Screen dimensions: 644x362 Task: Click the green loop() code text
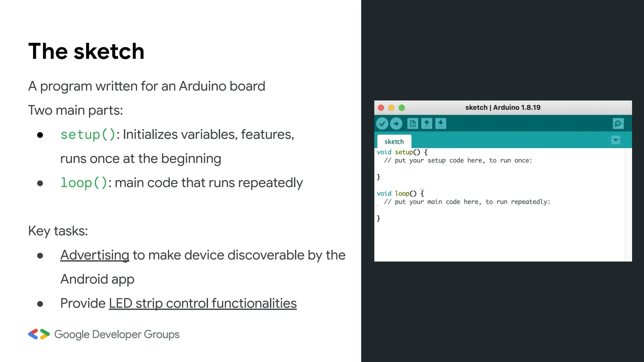(x=84, y=183)
